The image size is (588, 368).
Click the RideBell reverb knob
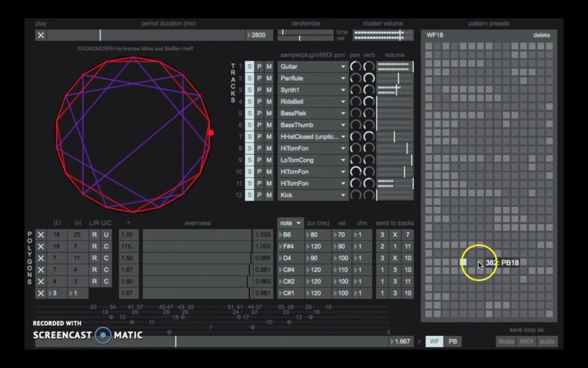(369, 101)
